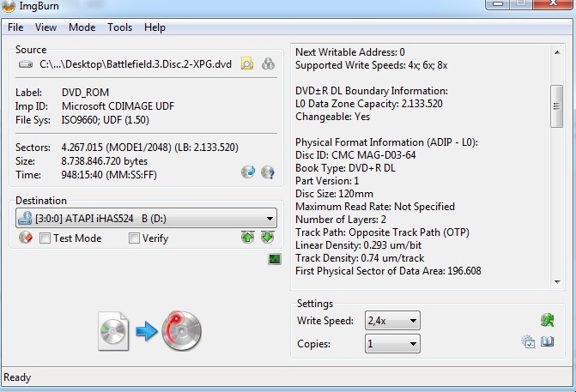
Task: Open the Create CUE file icon in Source
Action: [x=268, y=63]
